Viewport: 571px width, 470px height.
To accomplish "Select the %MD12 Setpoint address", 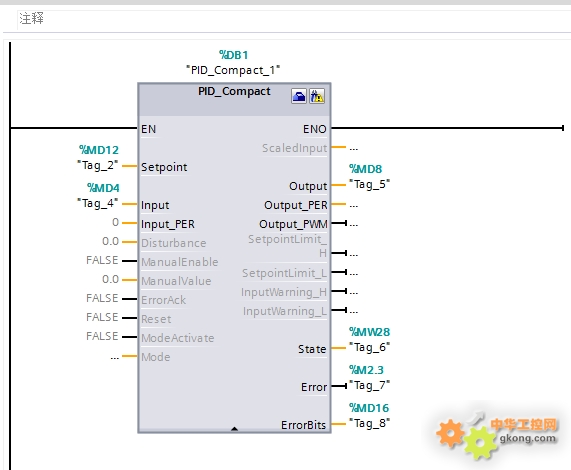I will [x=99, y=150].
